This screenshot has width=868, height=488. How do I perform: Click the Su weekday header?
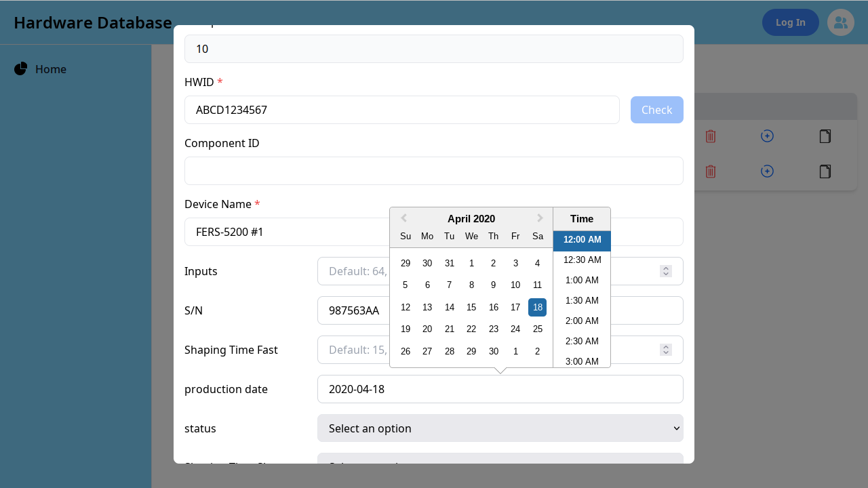tap(406, 236)
